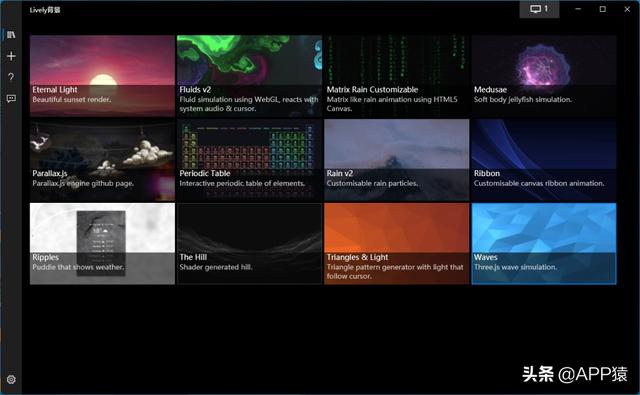Open the feedback chat bubble icon
640x395 pixels.
tap(11, 98)
